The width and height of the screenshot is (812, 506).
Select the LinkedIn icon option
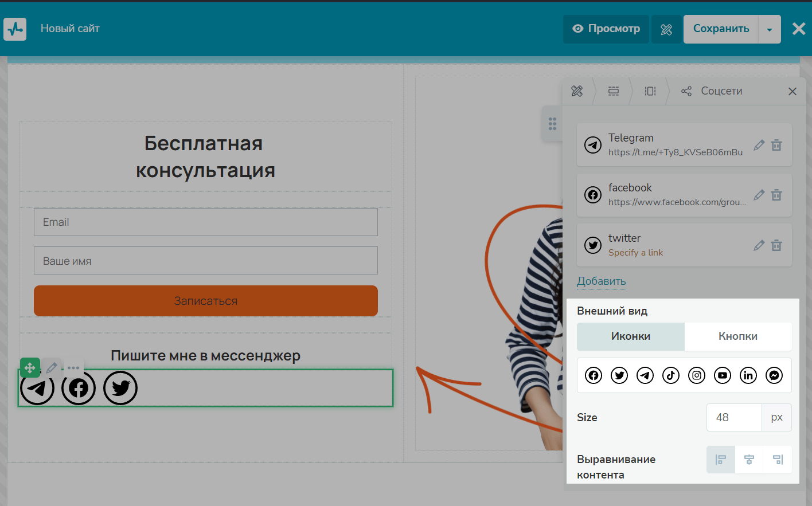click(748, 375)
